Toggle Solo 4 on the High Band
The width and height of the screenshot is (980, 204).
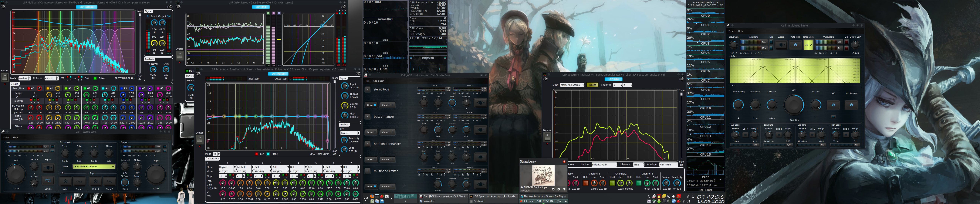click(846, 135)
